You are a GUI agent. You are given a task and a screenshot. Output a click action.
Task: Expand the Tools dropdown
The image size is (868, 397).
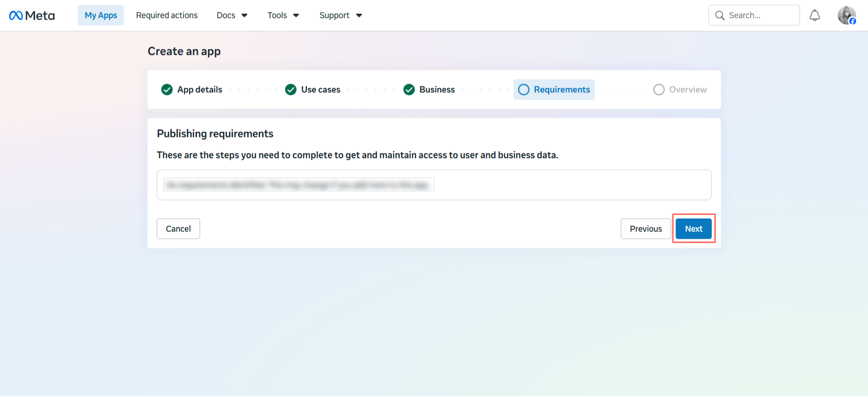(x=283, y=15)
